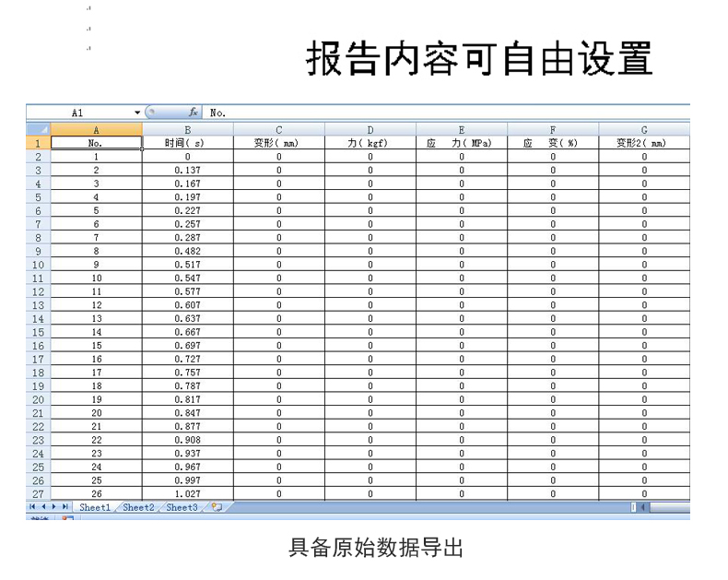Switch to the Sheet1 tab
728x580 pixels.
[94, 508]
